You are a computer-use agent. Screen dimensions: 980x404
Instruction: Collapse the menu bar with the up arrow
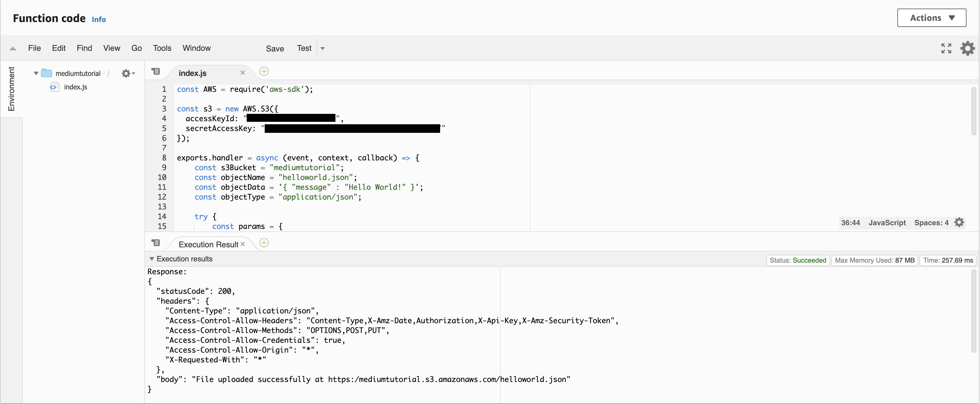[13, 48]
